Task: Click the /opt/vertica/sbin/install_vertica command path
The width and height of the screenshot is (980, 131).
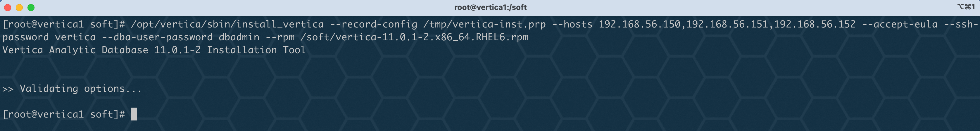Action: point(227,24)
